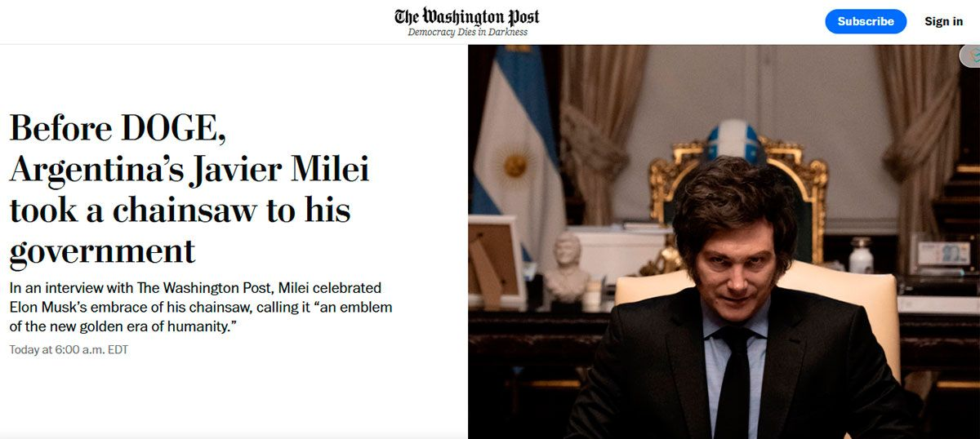Click the Argentine flag in the photo
Image resolution: width=980 pixels, height=439 pixels.
516,155
